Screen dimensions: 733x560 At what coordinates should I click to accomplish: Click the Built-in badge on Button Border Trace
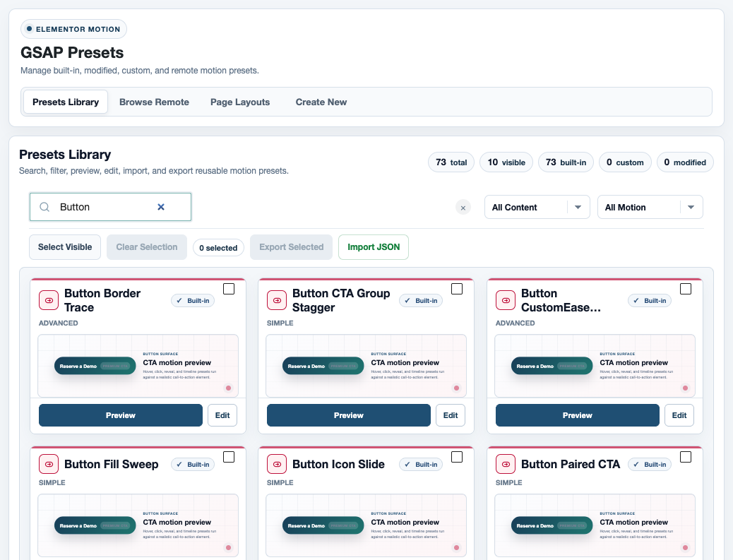click(193, 301)
